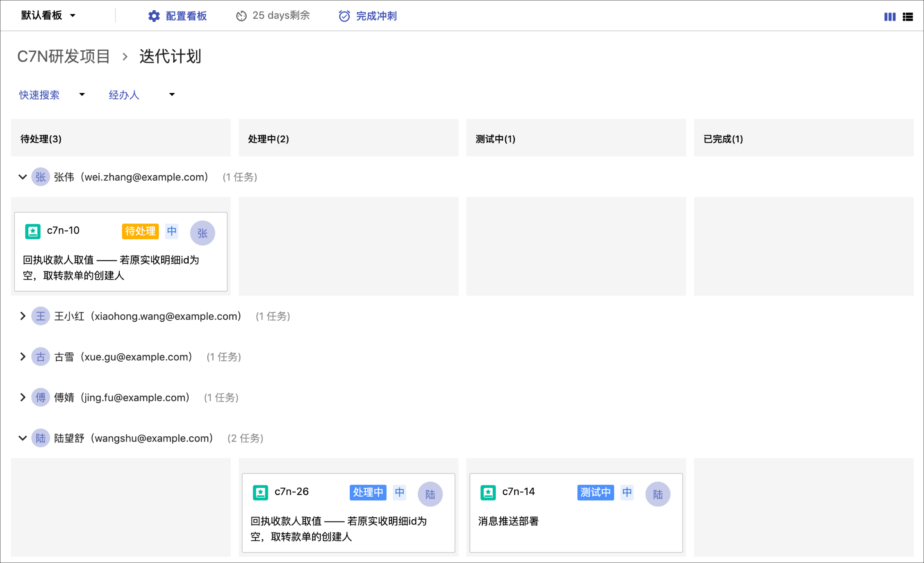
Task: Click 陆望舒's avatar in swimlane header
Action: click(40, 438)
